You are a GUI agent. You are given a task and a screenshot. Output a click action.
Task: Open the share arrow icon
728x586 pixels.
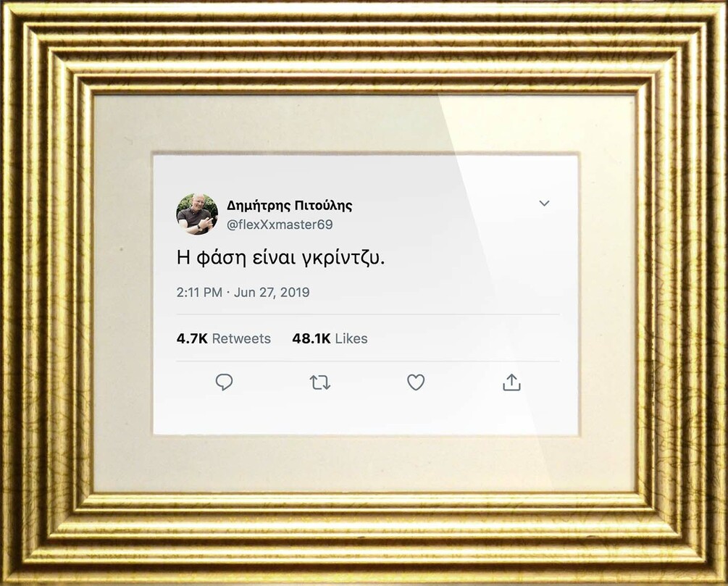click(511, 382)
